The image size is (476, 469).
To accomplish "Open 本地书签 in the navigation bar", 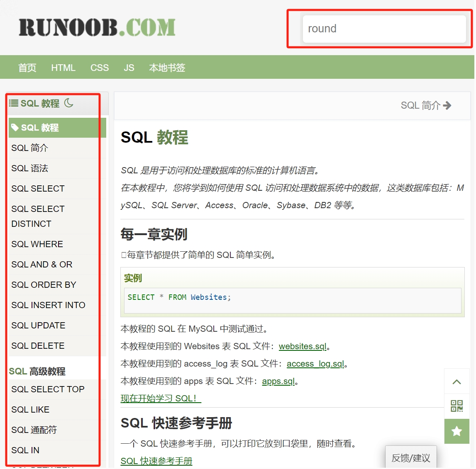I will (167, 68).
